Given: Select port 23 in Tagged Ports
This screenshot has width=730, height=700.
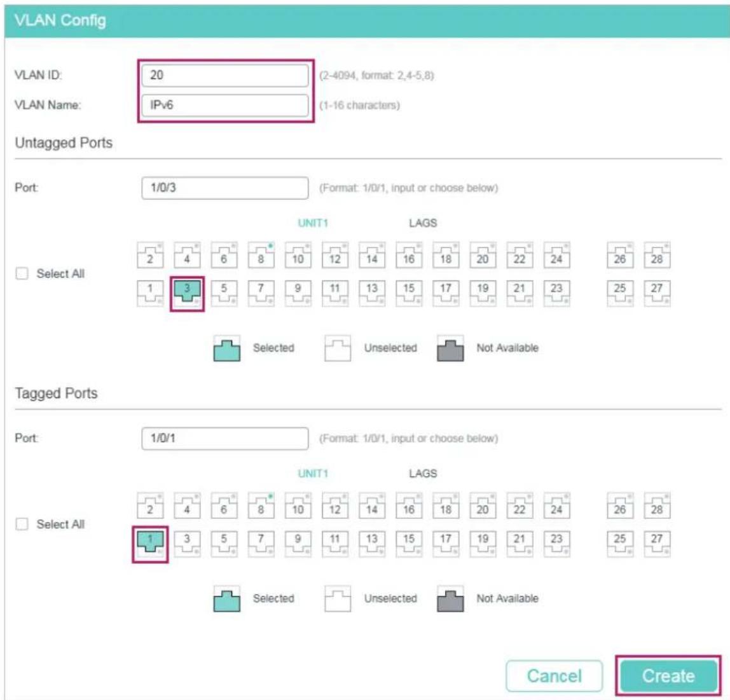Looking at the screenshot, I should [556, 544].
